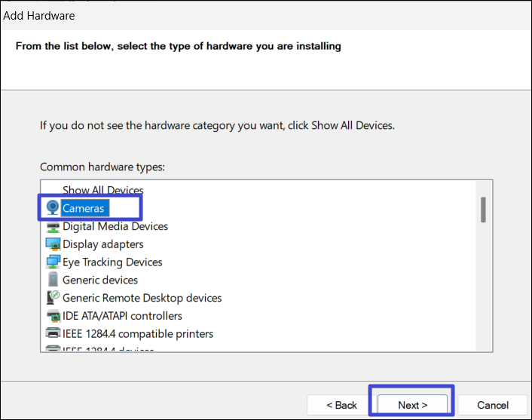
Task: Pick Display adapters from the list
Action: click(103, 244)
